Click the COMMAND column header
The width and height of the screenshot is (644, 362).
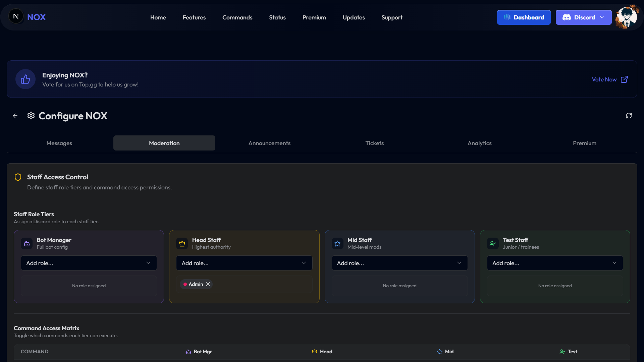pos(35,352)
